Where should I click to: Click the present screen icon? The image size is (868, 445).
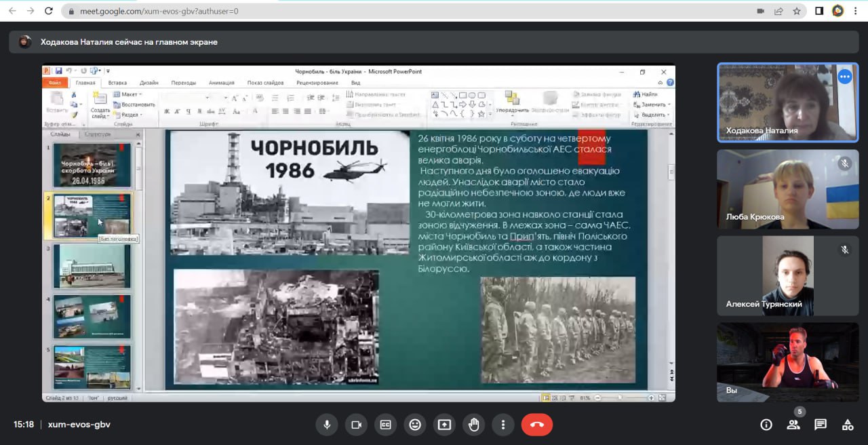tap(444, 425)
